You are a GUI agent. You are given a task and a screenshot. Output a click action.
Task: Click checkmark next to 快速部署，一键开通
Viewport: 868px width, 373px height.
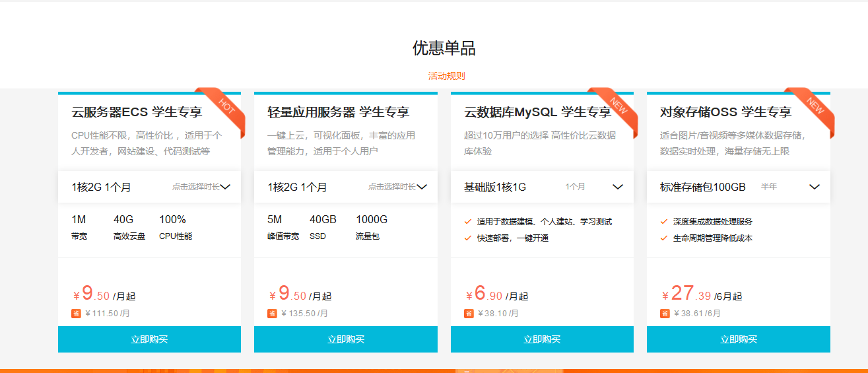pos(468,238)
